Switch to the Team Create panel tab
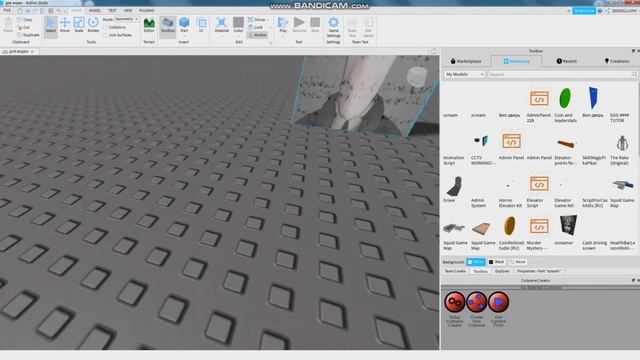The height and width of the screenshot is (360, 640). [x=455, y=271]
